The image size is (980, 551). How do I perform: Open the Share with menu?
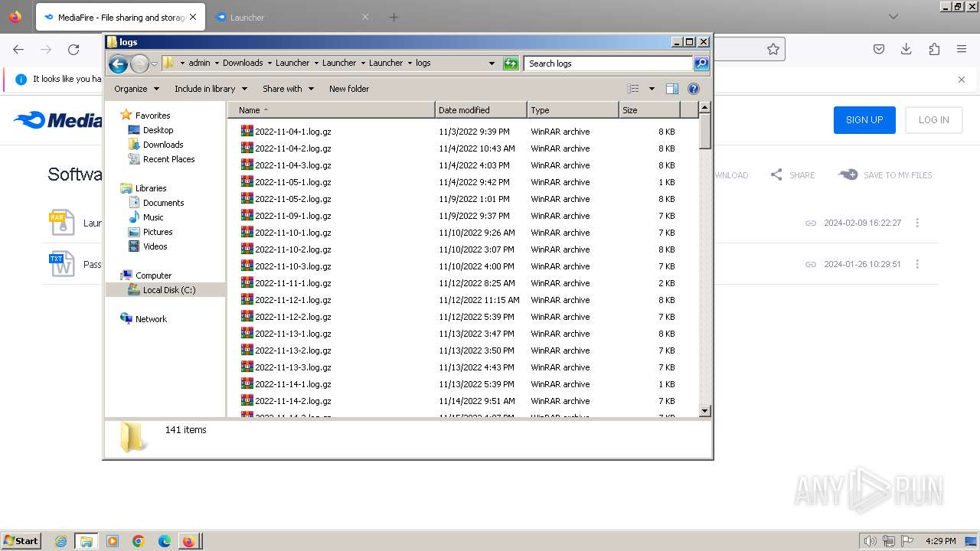(x=288, y=89)
